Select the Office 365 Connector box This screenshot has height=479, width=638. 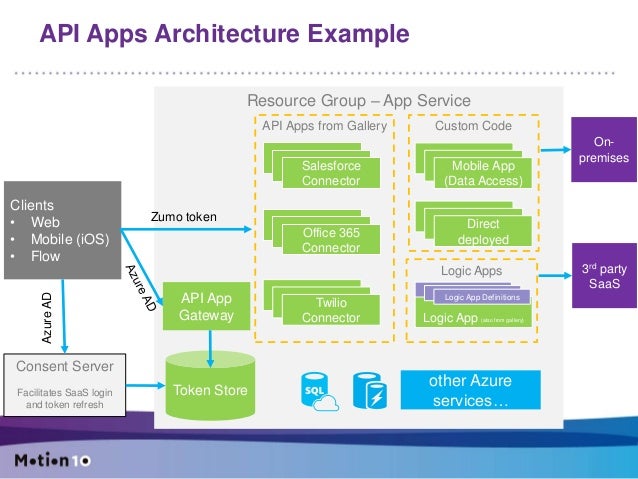click(331, 240)
